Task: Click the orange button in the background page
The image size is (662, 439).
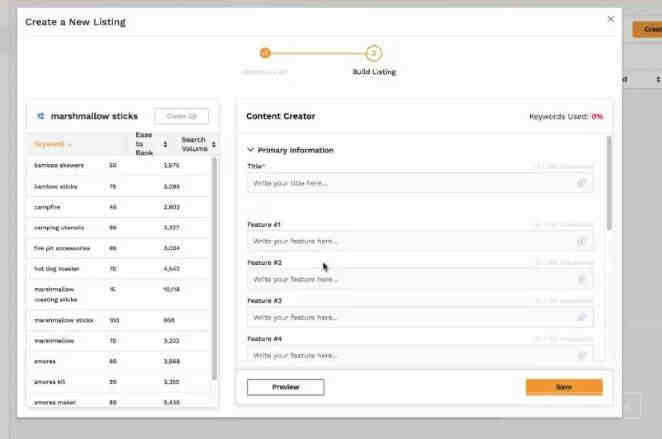Action: [647, 29]
